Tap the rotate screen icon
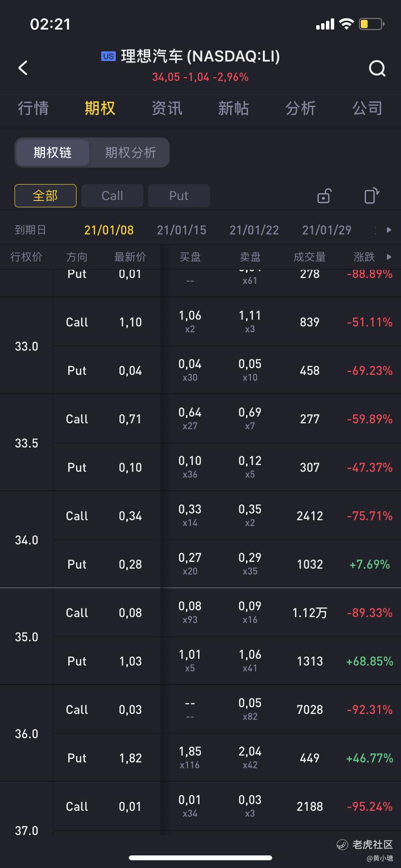The image size is (401, 868). click(x=371, y=196)
